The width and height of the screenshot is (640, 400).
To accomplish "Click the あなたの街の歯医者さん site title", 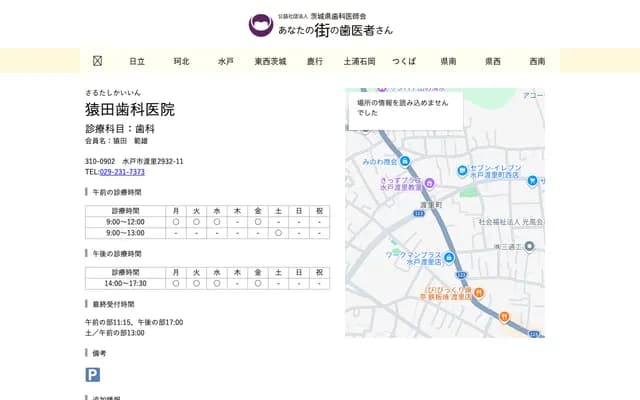I will 336,30.
